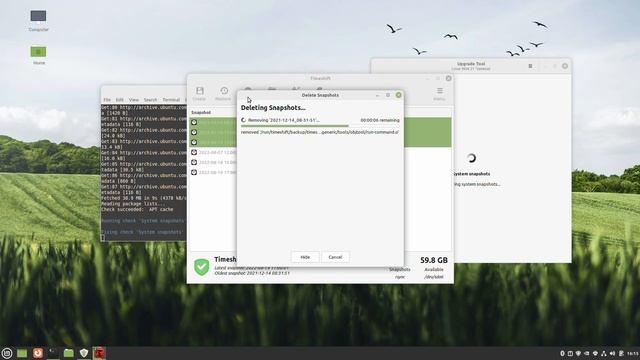Click the Bluetooth tray icon
This screenshot has width=640, height=360.
[562, 353]
